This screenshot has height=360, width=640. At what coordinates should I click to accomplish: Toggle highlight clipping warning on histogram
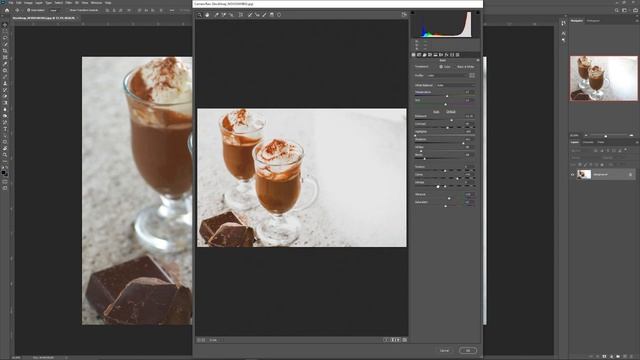478,13
